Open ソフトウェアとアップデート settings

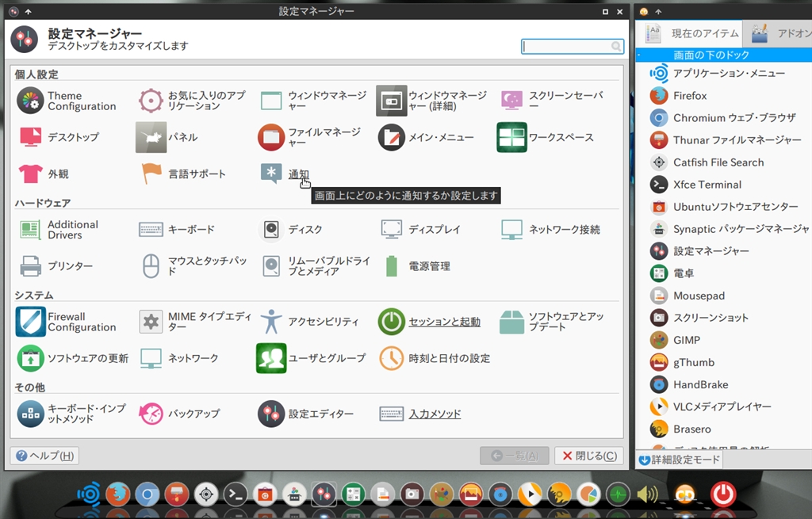pyautogui.click(x=552, y=322)
